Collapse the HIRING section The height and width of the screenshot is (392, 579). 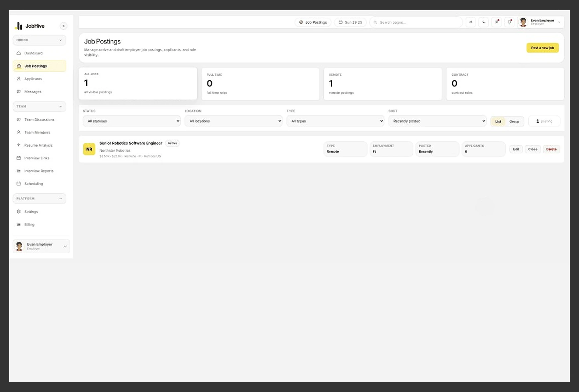coord(39,40)
